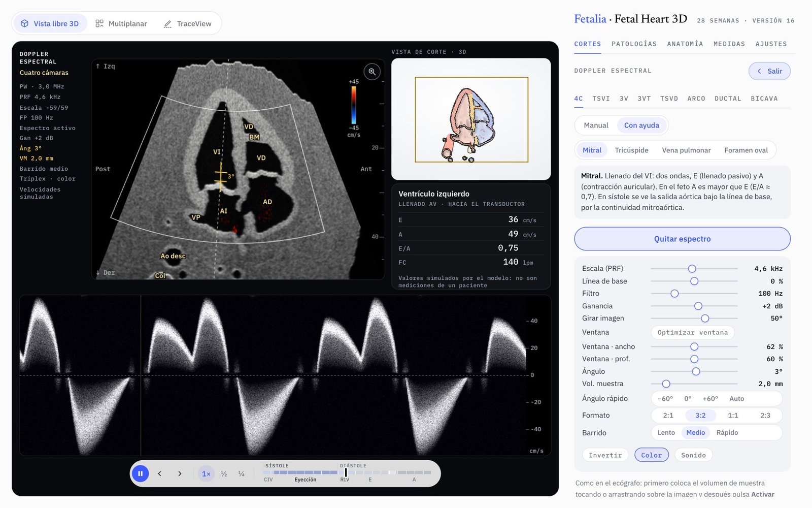Toggle the Color option
This screenshot has height=508, width=812.
pos(651,455)
